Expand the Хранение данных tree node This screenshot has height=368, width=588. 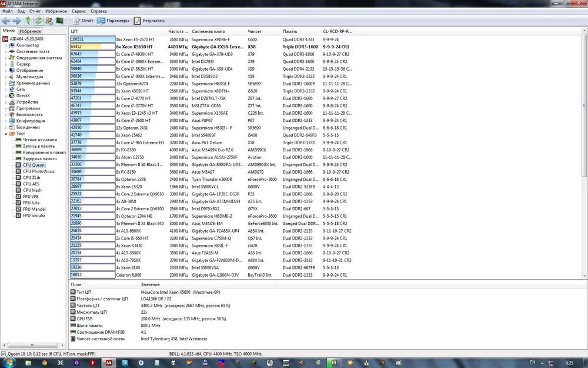click(x=6, y=84)
